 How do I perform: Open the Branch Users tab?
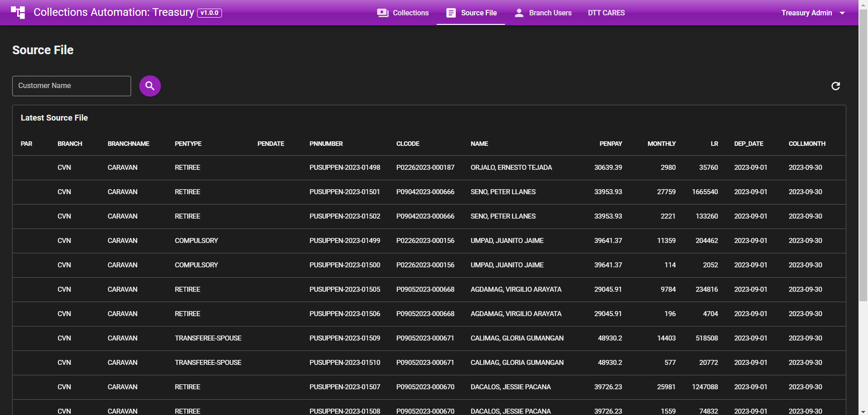point(543,13)
